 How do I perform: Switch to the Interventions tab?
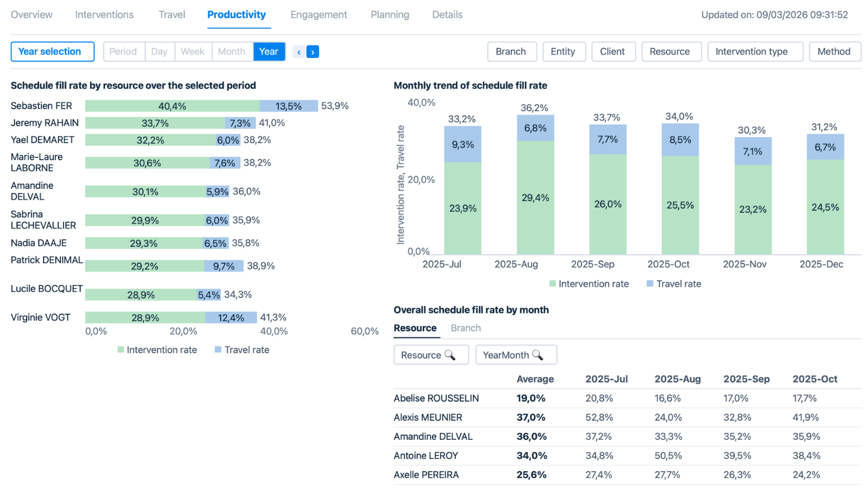click(104, 15)
